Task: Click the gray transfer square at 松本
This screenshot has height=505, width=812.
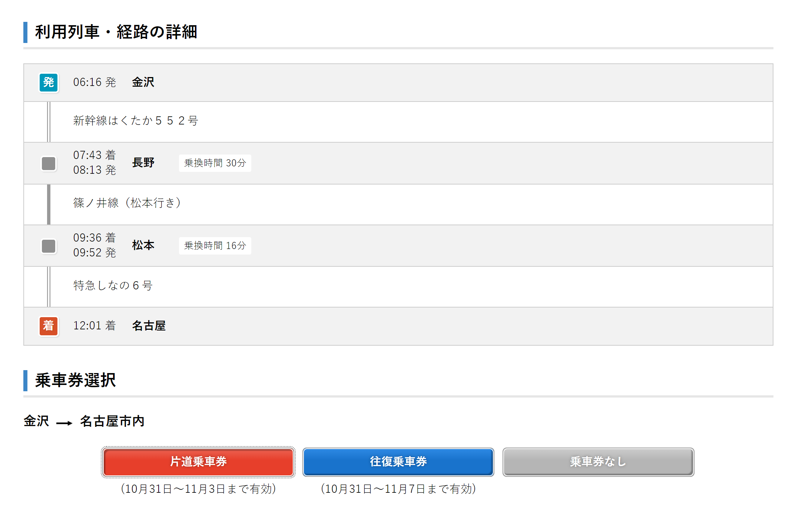Action: pos(49,246)
